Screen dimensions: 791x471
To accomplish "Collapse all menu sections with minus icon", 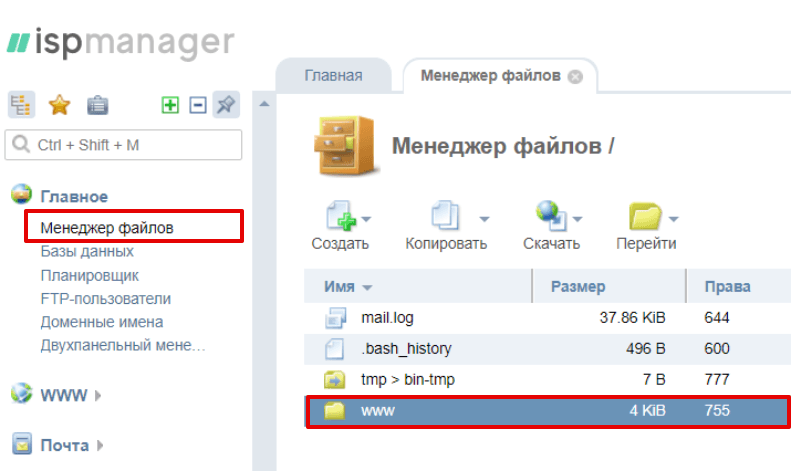I will (198, 105).
